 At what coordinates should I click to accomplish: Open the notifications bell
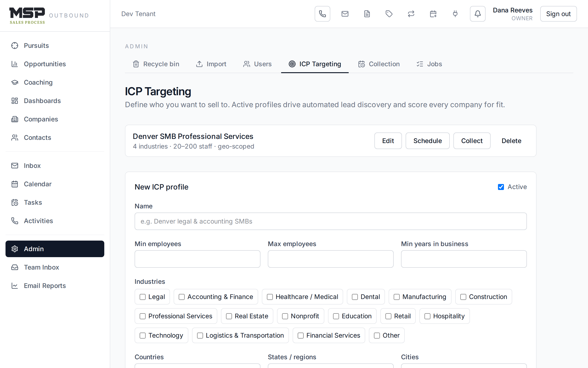point(478,14)
